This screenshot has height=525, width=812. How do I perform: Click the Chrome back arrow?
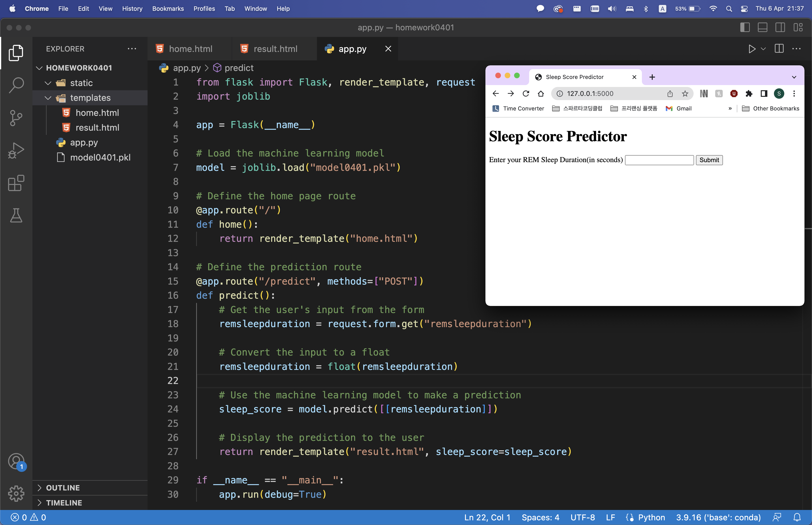pos(496,93)
